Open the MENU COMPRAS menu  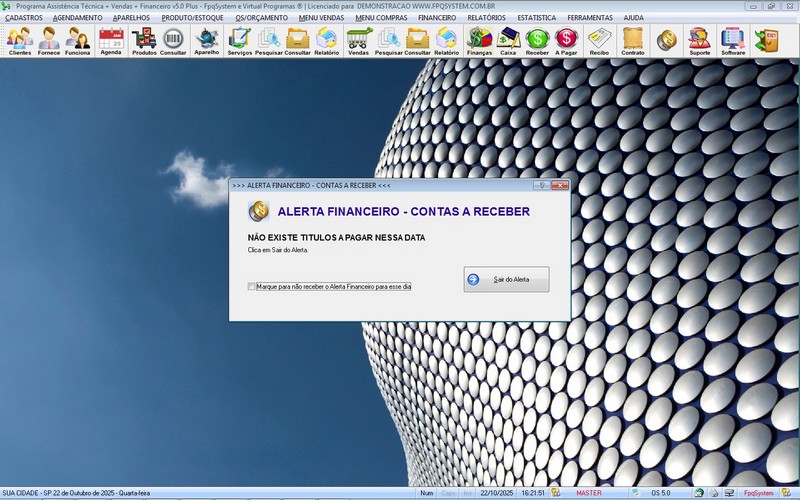(381, 17)
